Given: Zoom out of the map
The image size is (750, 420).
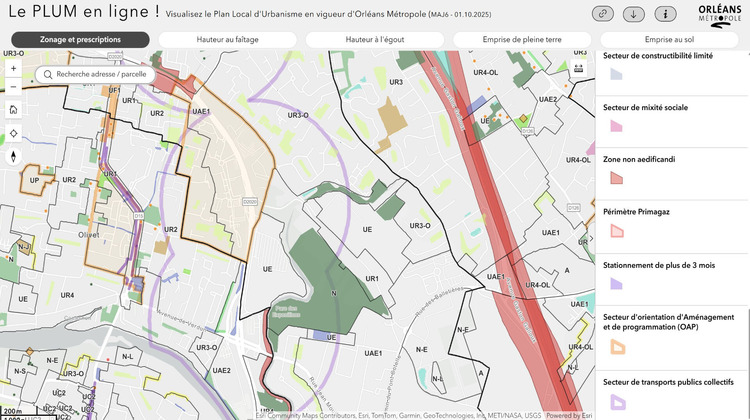Looking at the screenshot, I should tap(13, 87).
